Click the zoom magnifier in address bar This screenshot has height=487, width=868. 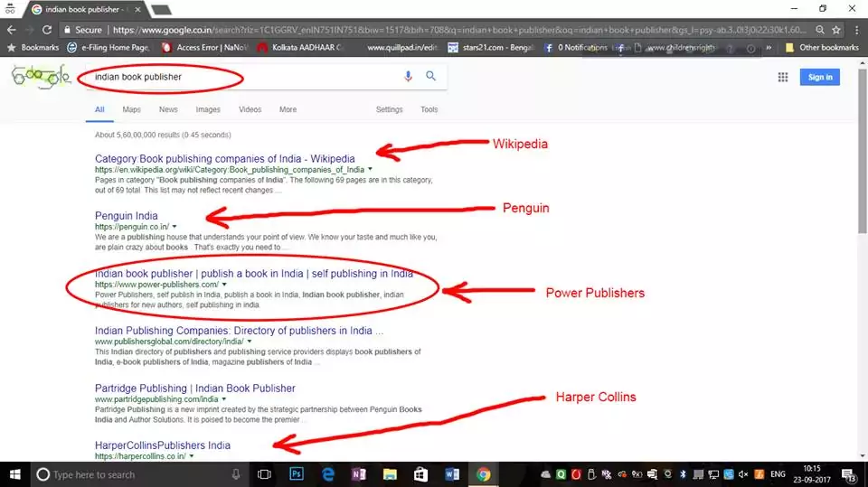[820, 30]
